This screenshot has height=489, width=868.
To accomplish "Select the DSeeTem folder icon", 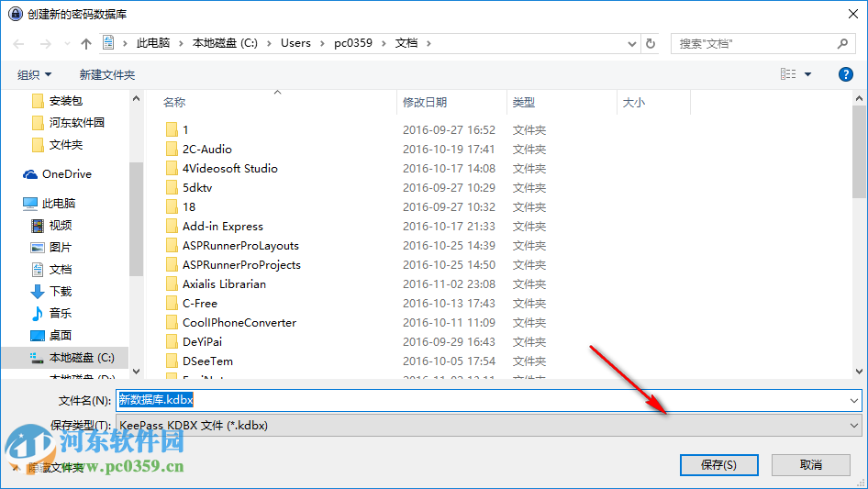I will 172,361.
